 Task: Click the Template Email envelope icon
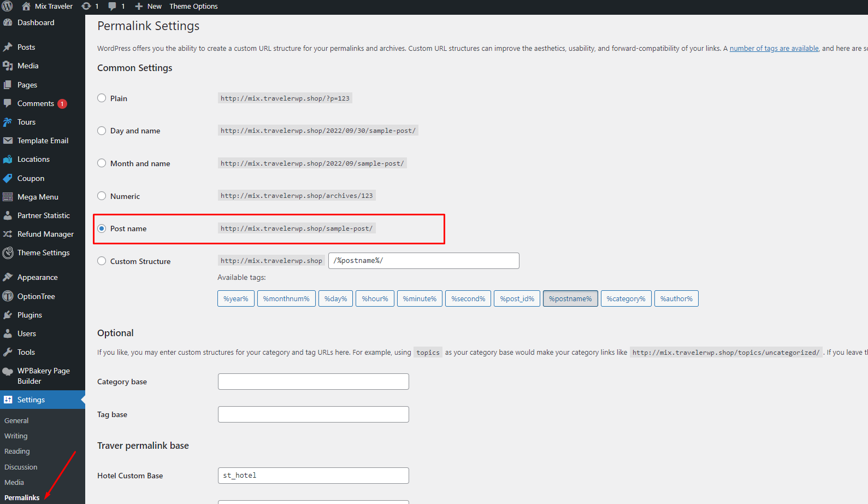pyautogui.click(x=8, y=140)
